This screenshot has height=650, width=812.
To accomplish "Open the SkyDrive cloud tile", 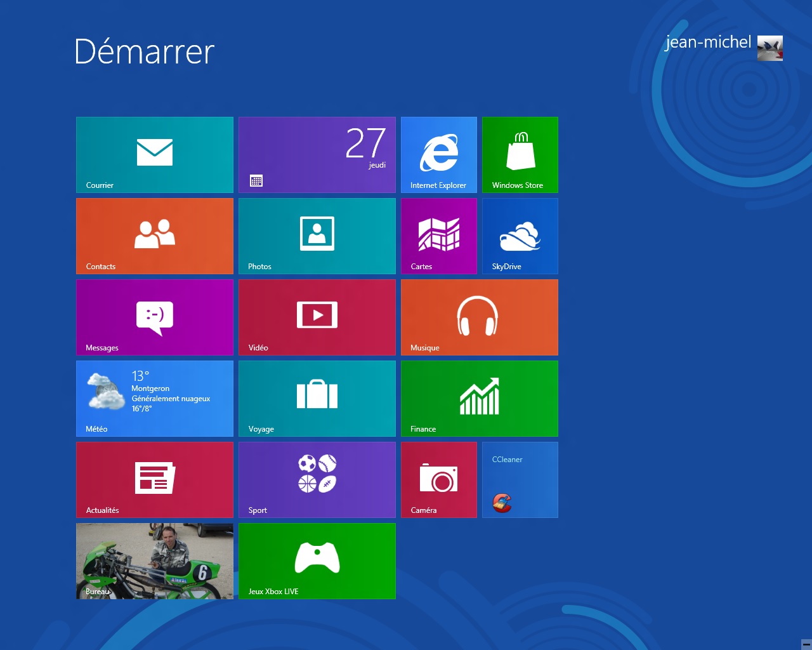I will (x=520, y=236).
